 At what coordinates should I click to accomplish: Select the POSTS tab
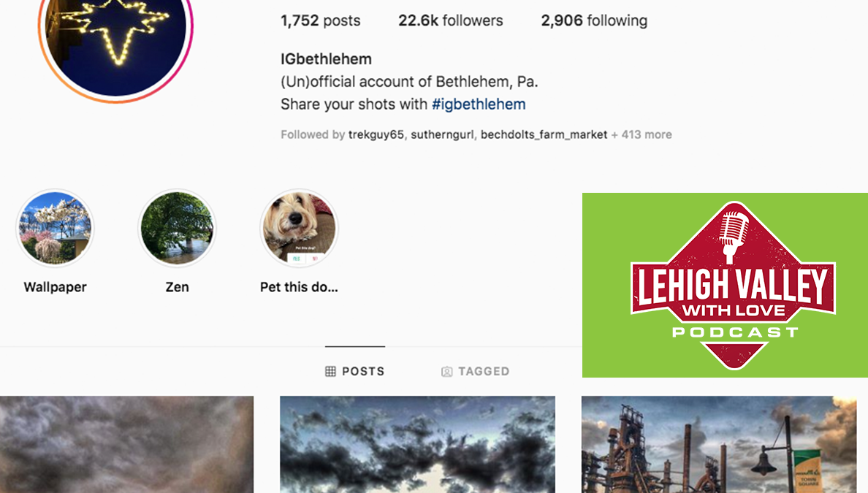pyautogui.click(x=355, y=371)
